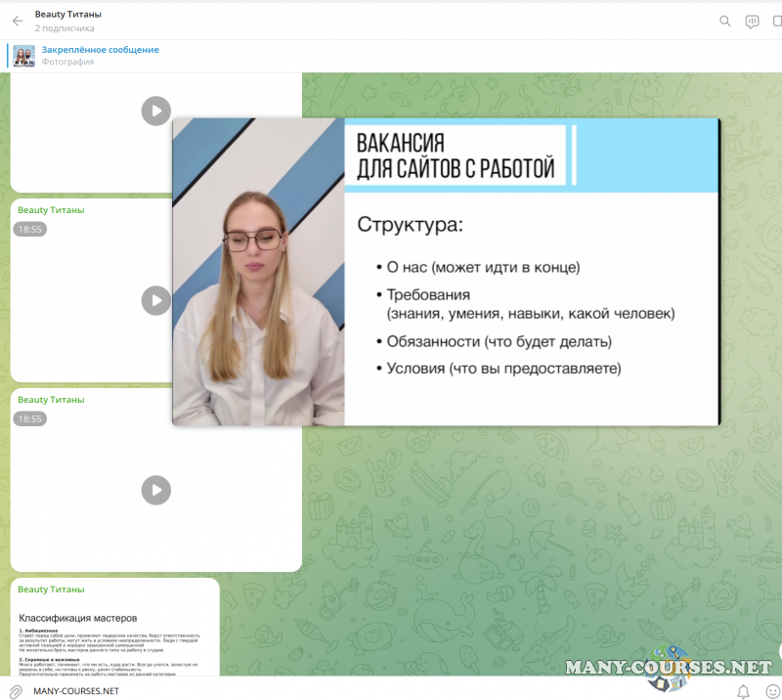782x700 pixels.
Task: Open the pinned message thumbnail avatar
Action: tap(23, 56)
